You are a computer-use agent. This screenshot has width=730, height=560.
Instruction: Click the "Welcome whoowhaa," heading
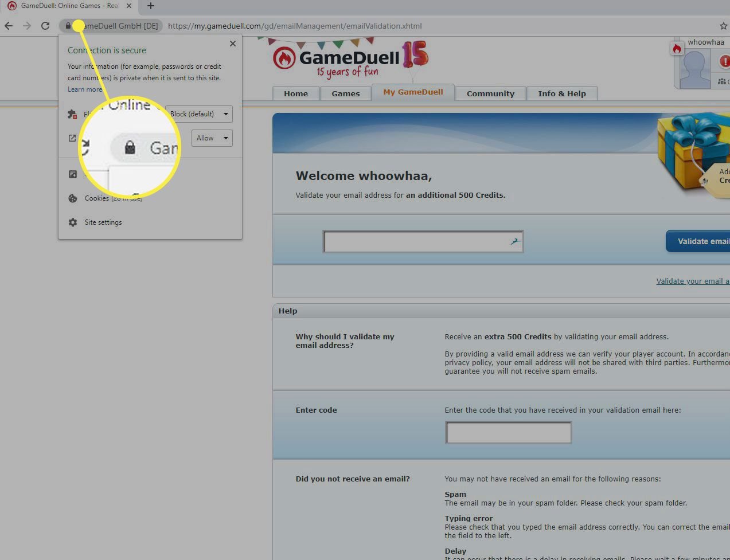point(364,176)
